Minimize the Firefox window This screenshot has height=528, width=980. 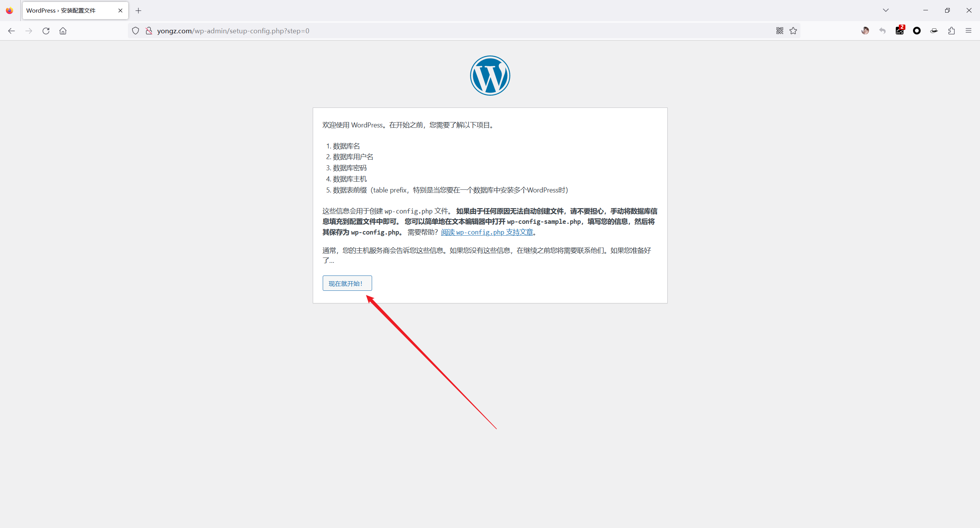click(x=926, y=10)
